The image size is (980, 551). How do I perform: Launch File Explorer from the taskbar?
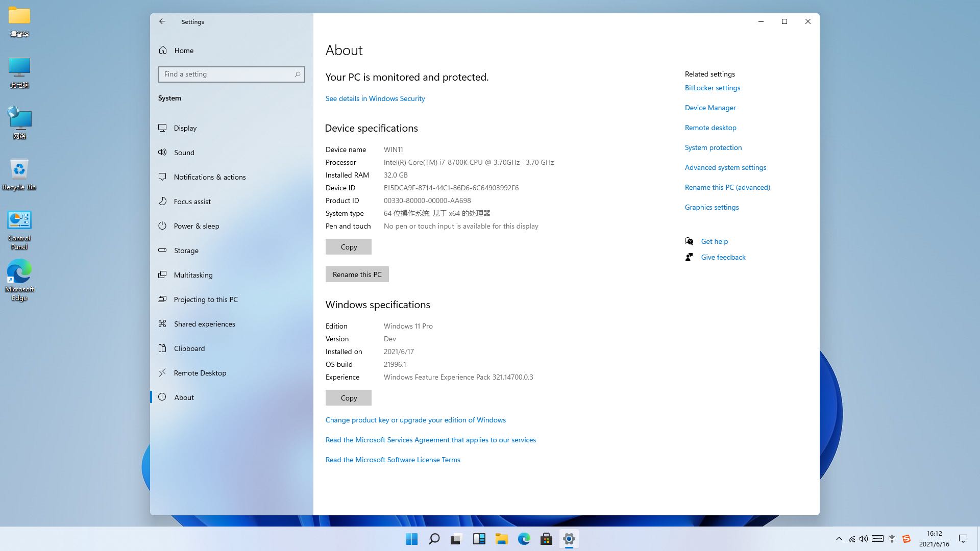pyautogui.click(x=501, y=539)
